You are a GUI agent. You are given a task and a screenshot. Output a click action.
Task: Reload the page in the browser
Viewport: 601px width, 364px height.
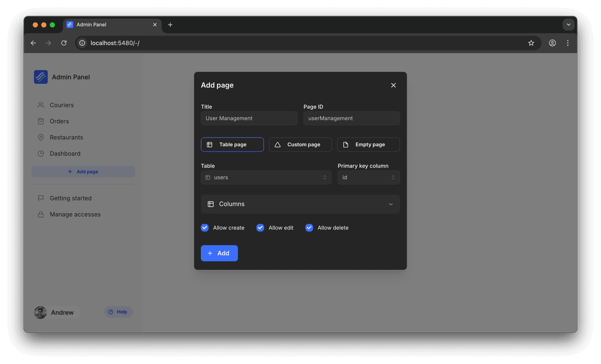click(x=64, y=43)
